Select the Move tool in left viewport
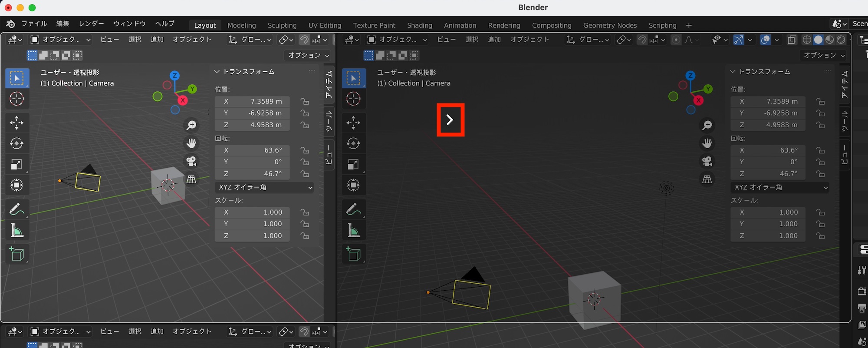Image resolution: width=868 pixels, height=348 pixels. tap(16, 123)
